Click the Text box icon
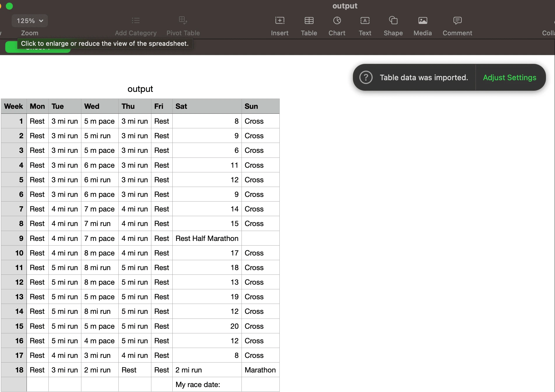 tap(365, 20)
